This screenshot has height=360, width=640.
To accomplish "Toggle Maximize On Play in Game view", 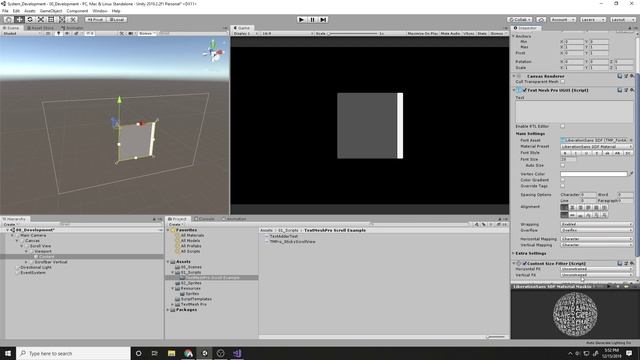I will [422, 33].
